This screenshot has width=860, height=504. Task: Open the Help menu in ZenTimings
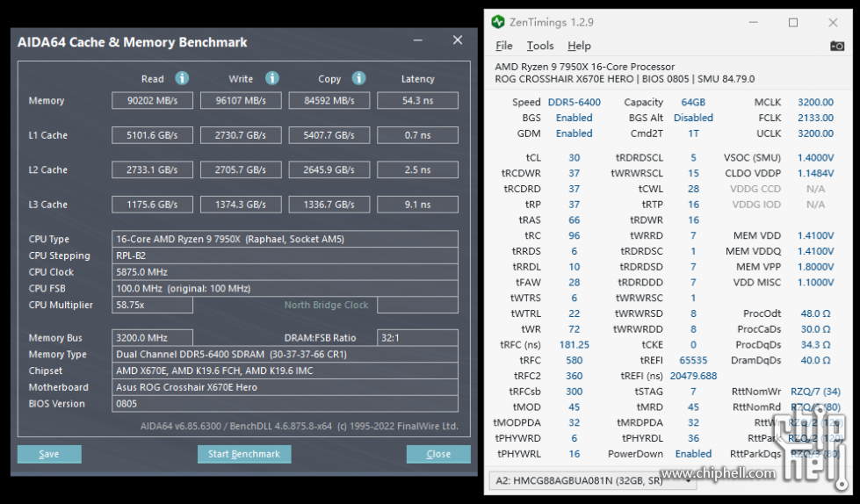(579, 46)
